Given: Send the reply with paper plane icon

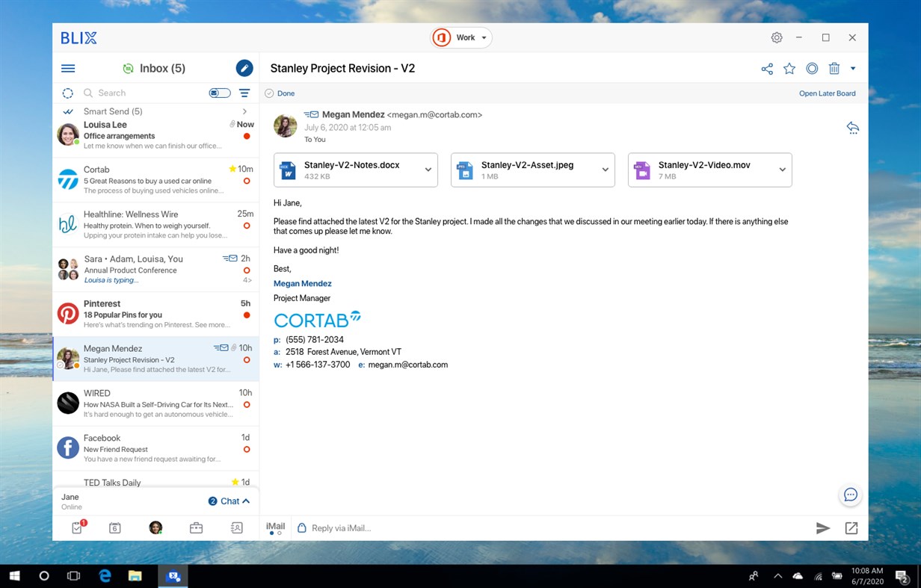Looking at the screenshot, I should (823, 528).
